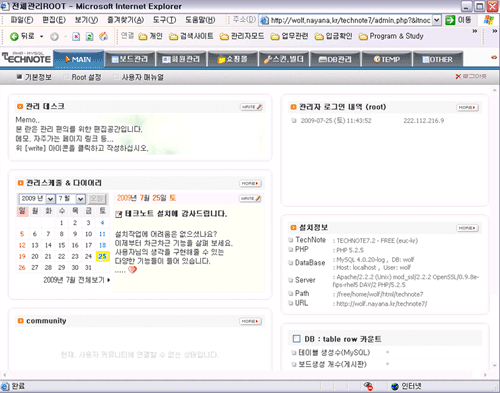Toggle the DB : table row 카운트 checkbox
Viewport: 500px width, 393px height.
(296, 339)
